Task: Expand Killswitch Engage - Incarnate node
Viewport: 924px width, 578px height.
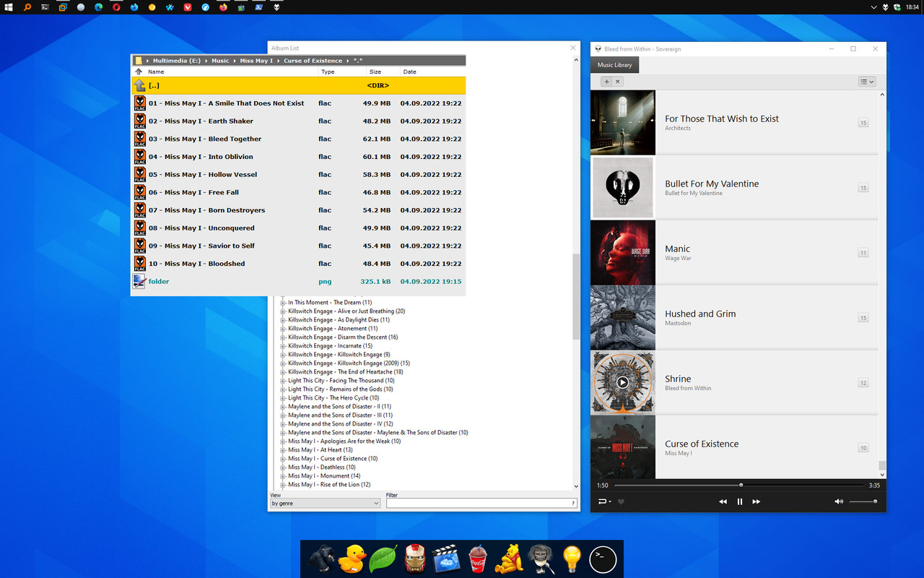Action: tap(284, 346)
